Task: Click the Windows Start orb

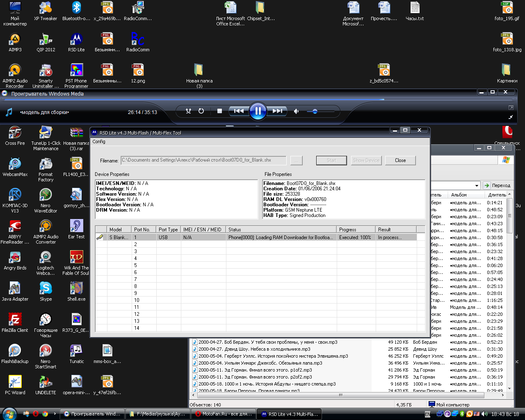Action: pos(9,413)
